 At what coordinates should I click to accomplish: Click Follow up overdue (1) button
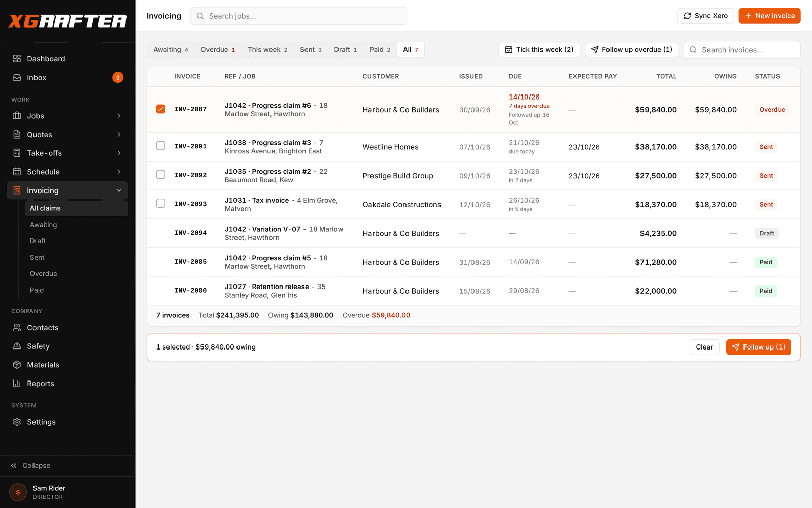[x=631, y=50]
